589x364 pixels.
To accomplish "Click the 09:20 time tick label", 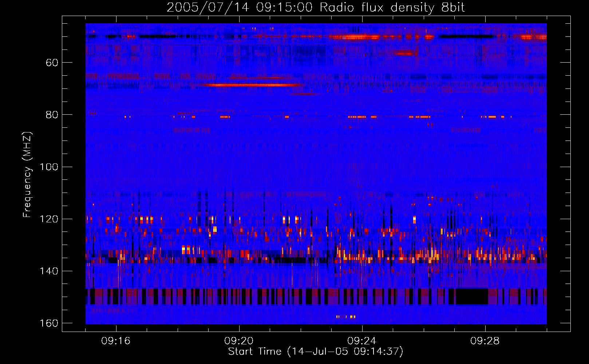I will pyautogui.click(x=239, y=341).
